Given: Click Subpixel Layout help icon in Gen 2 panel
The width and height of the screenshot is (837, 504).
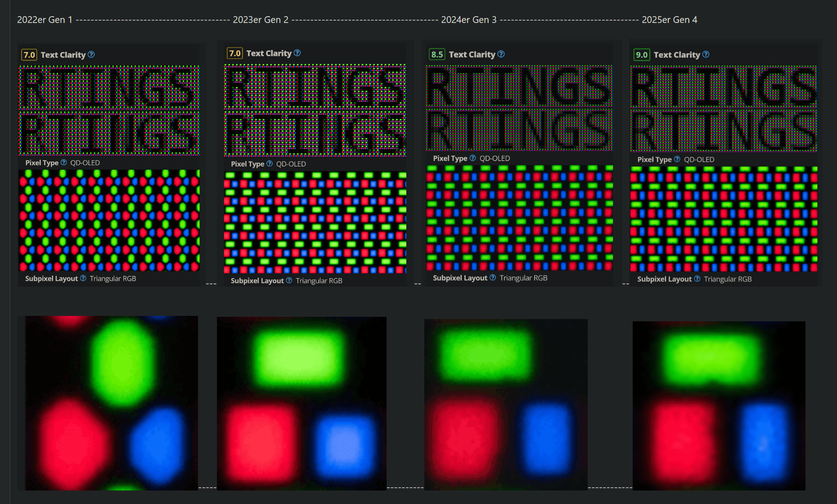Looking at the screenshot, I should (x=289, y=280).
